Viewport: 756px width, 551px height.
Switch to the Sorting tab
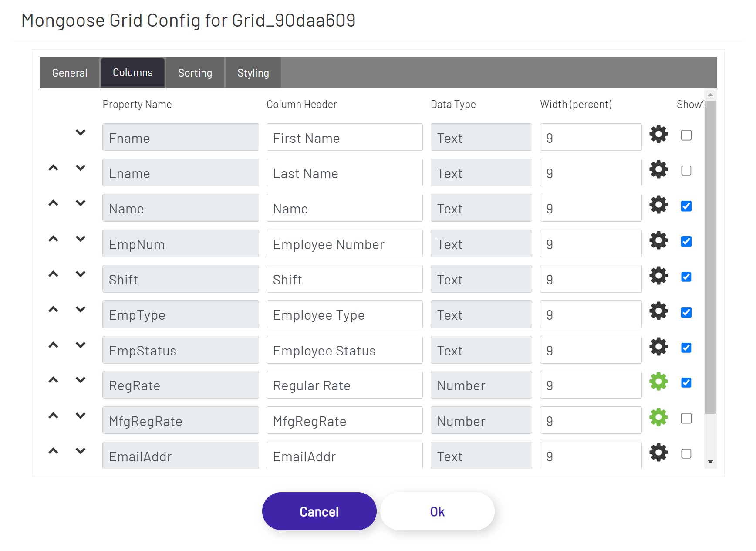[x=195, y=72]
